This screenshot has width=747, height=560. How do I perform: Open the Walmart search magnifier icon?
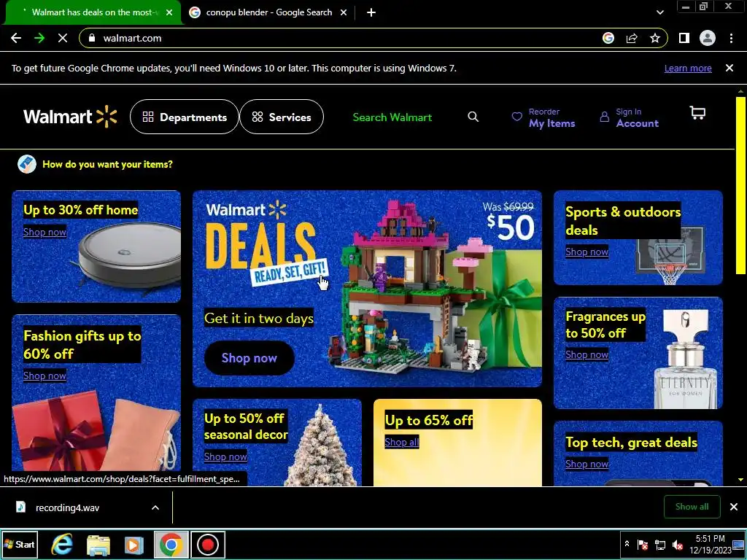coord(473,117)
